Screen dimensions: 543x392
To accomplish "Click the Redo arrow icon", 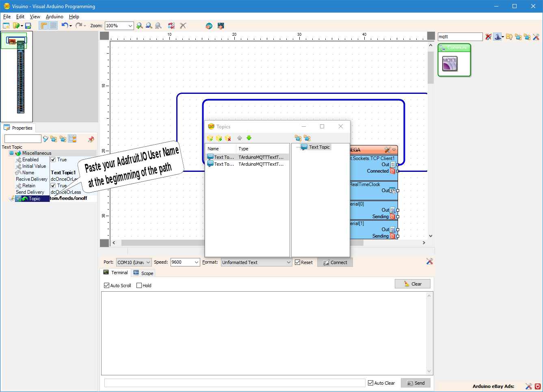I will 79,25.
